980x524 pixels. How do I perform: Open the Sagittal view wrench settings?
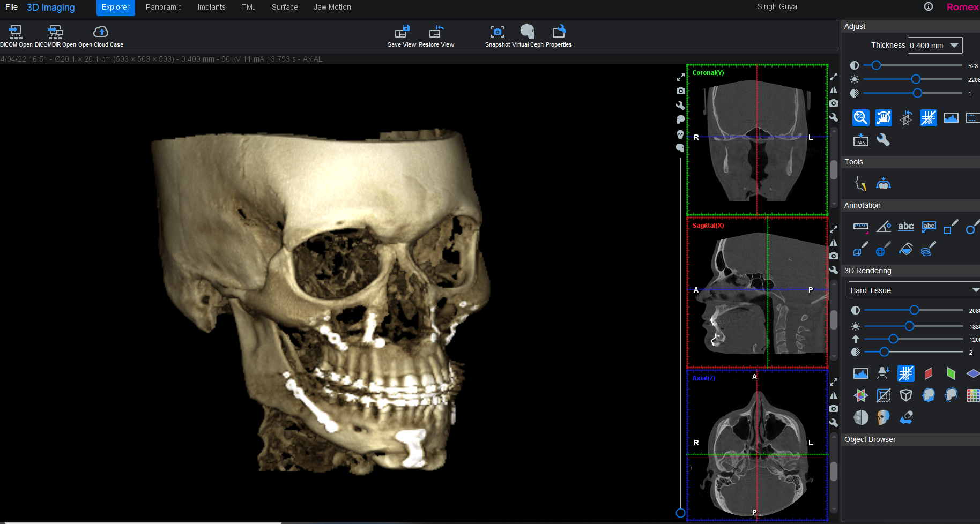coord(834,270)
